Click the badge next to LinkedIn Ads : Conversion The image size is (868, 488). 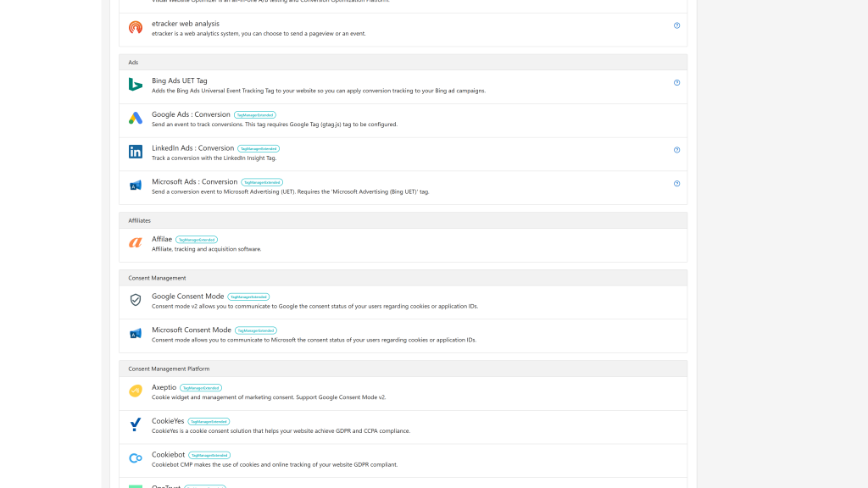(x=259, y=149)
